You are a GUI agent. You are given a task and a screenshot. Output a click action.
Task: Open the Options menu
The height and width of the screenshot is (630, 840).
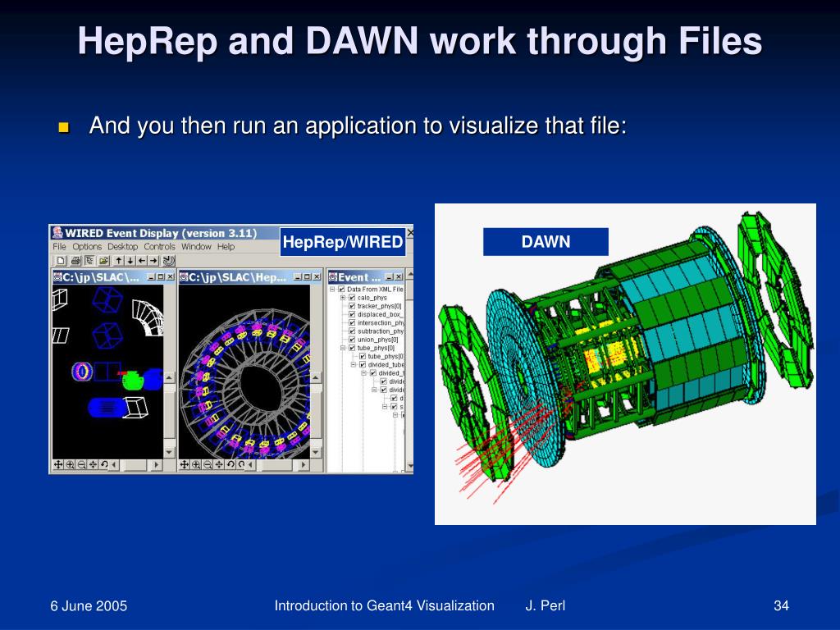point(87,246)
